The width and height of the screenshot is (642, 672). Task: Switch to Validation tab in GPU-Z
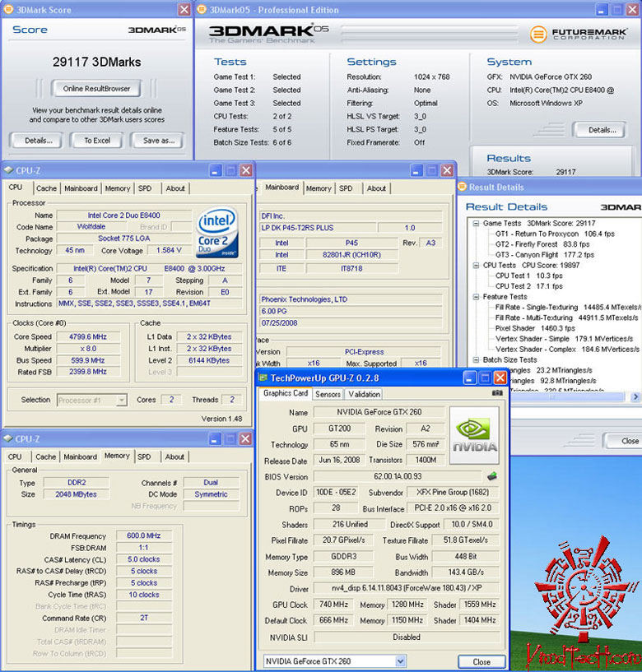coord(364,394)
